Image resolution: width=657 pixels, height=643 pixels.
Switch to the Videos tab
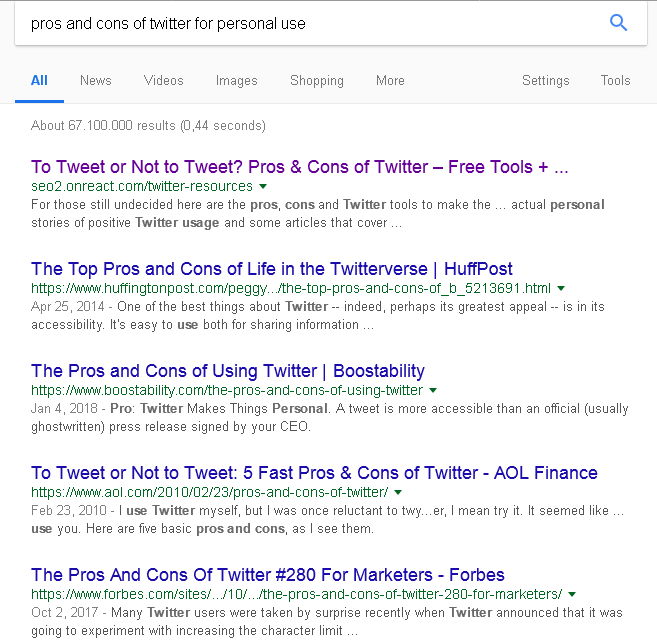click(163, 80)
